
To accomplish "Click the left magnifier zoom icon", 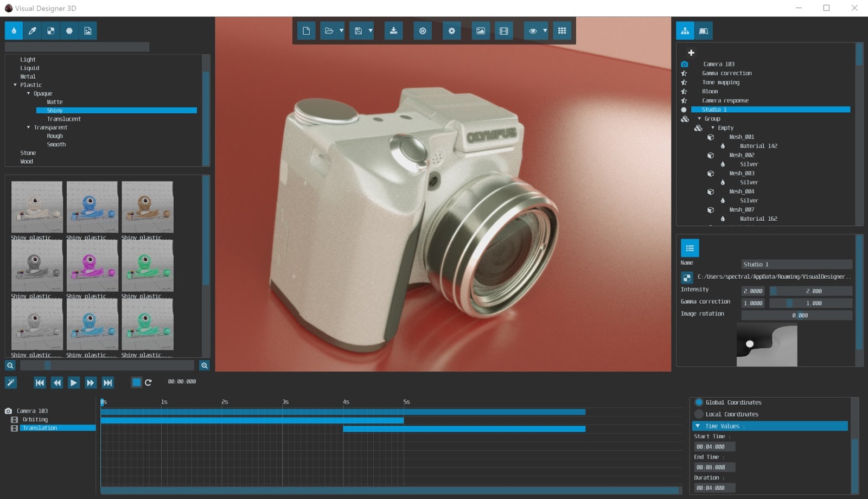I will [10, 366].
